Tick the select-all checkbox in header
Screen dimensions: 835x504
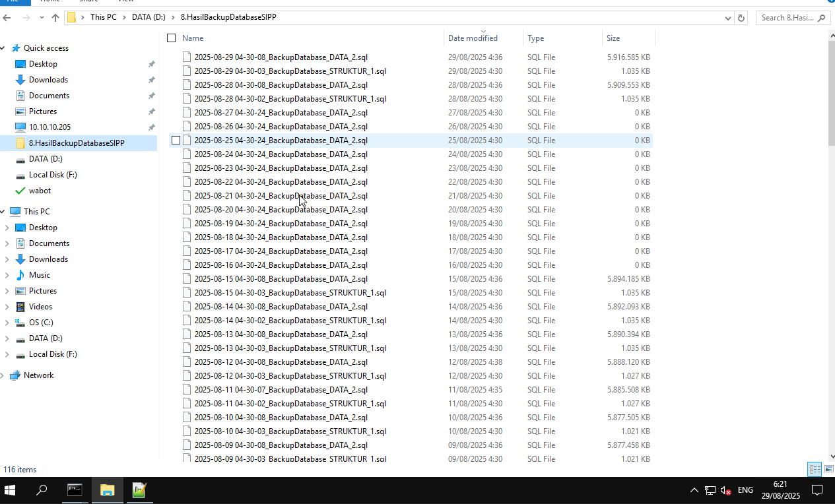click(x=172, y=38)
